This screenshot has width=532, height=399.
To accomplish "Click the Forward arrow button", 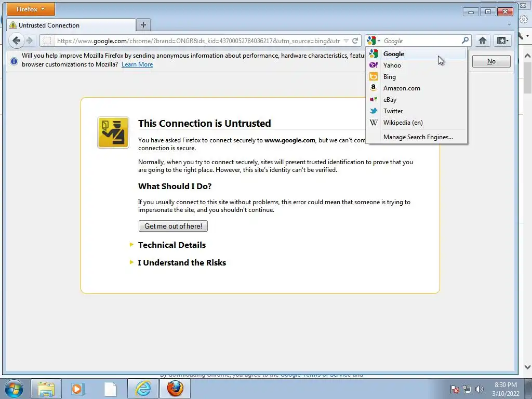I will point(30,41).
